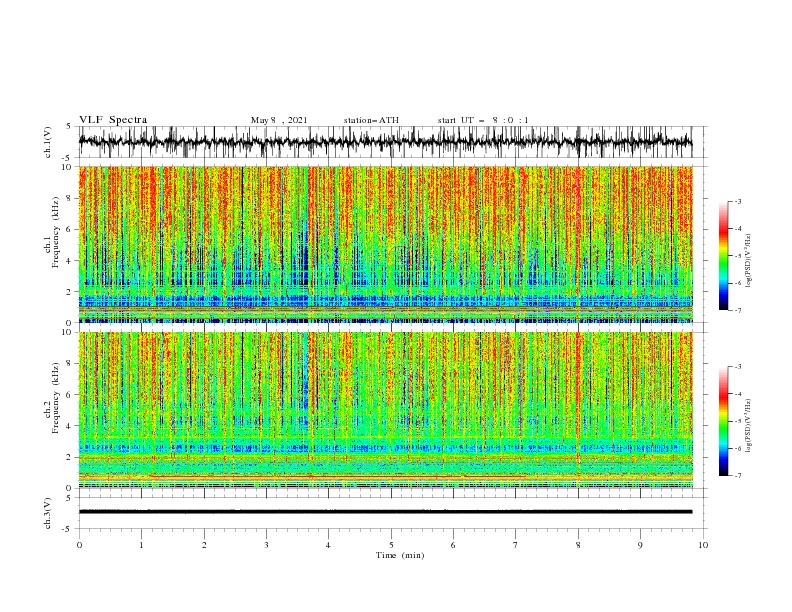The height and width of the screenshot is (612, 792).
Task: Click the ch.1 PSD color bar
Action: tap(723, 256)
